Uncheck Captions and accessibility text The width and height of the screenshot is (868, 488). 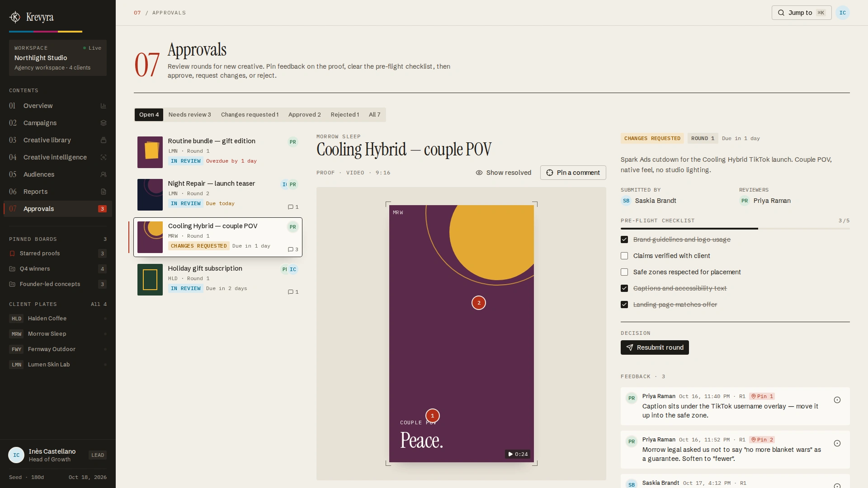[x=624, y=288]
